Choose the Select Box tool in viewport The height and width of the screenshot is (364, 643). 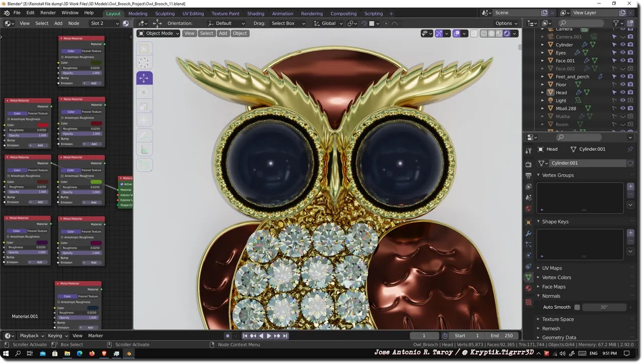point(144,49)
